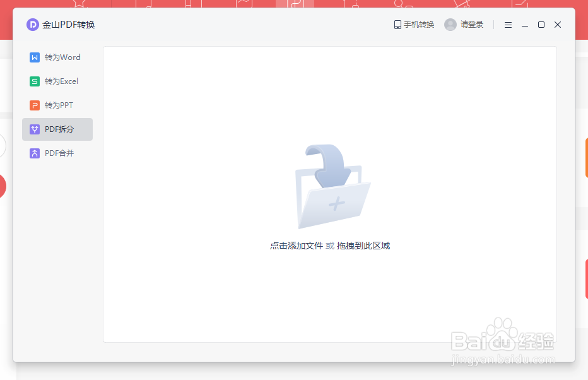
Task: Open the hamburger main menu
Action: [508, 25]
